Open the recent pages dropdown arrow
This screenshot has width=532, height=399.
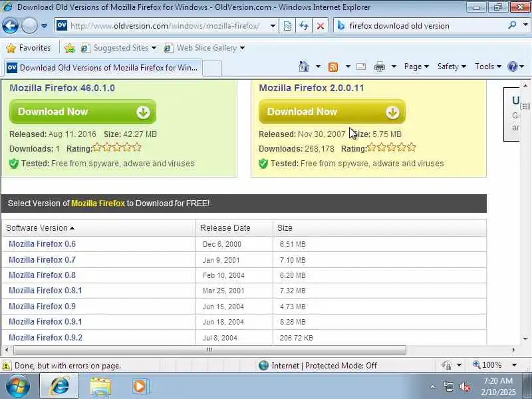[x=44, y=25]
